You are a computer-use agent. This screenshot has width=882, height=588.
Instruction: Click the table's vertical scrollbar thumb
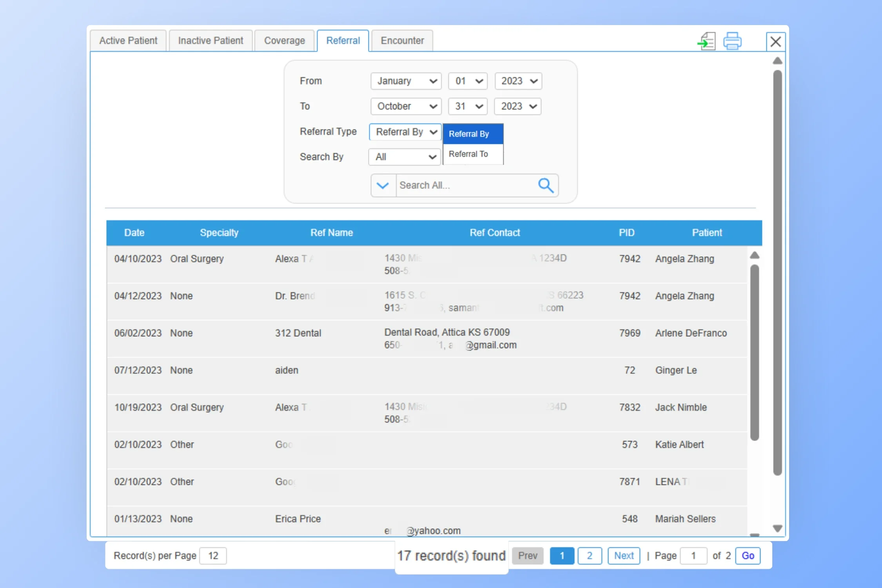755,353
